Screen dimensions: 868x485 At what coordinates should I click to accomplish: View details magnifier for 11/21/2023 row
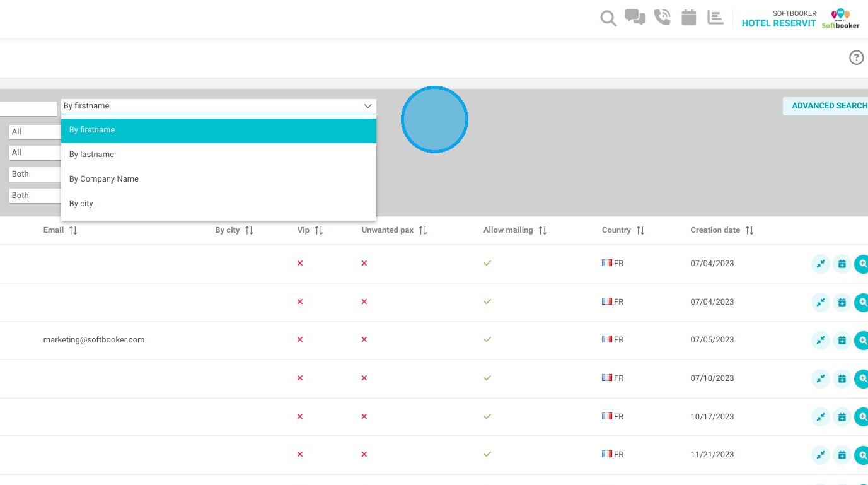[x=862, y=455]
